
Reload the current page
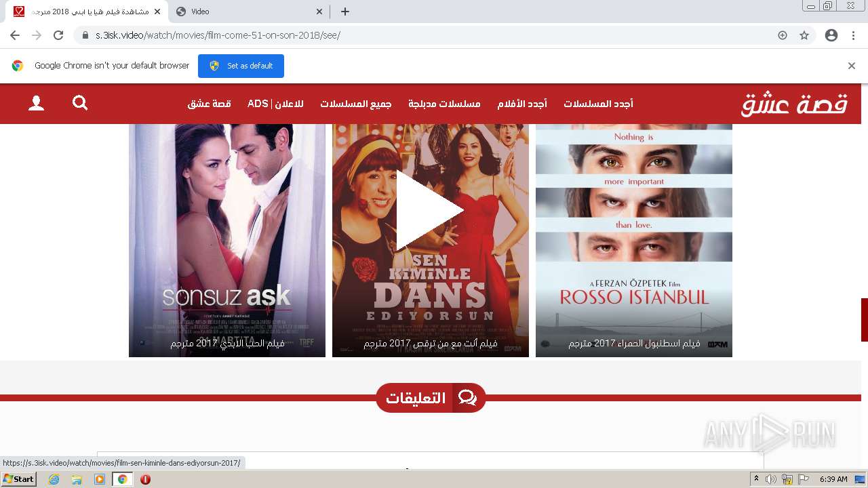click(58, 35)
